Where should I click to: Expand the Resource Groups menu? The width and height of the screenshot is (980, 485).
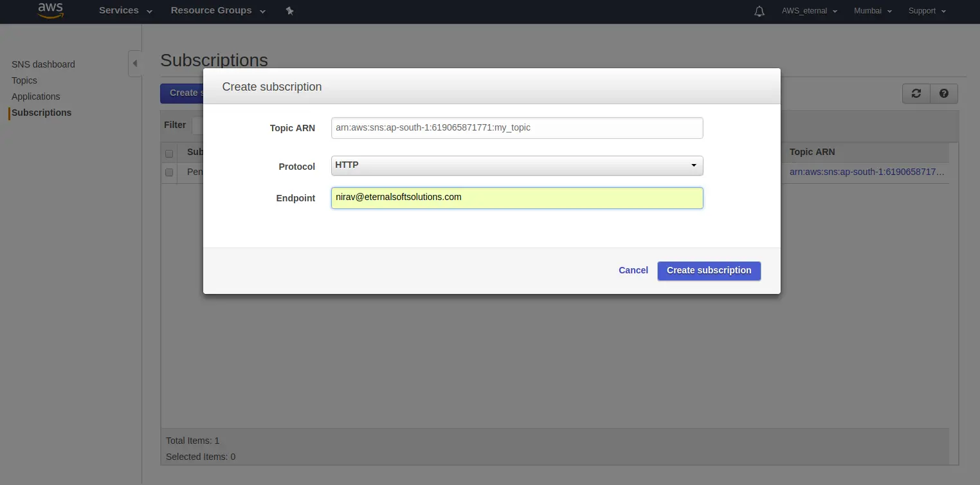(217, 11)
